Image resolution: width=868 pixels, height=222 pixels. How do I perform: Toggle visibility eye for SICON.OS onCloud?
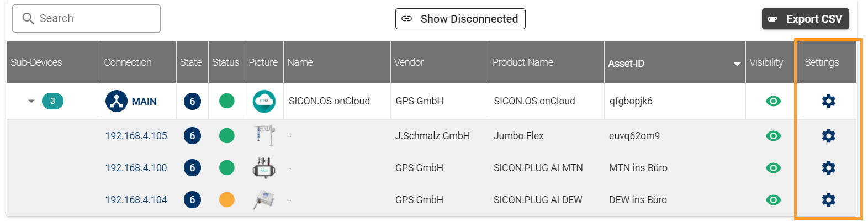773,101
